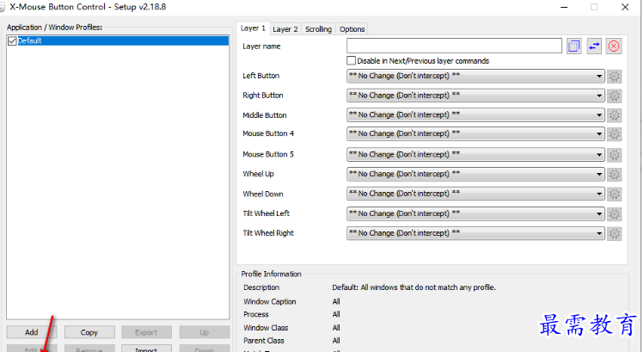Switch to the Layer 1 tab
This screenshot has height=352, width=644.
253,28
